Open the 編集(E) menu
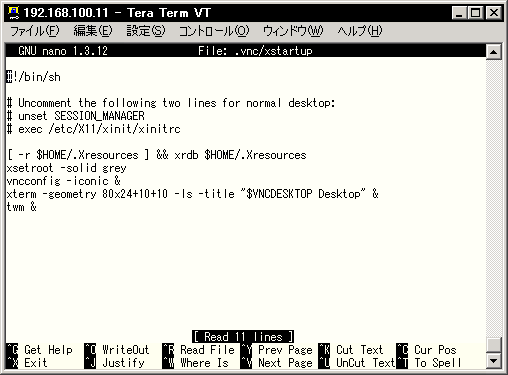508x375 pixels. (x=93, y=31)
